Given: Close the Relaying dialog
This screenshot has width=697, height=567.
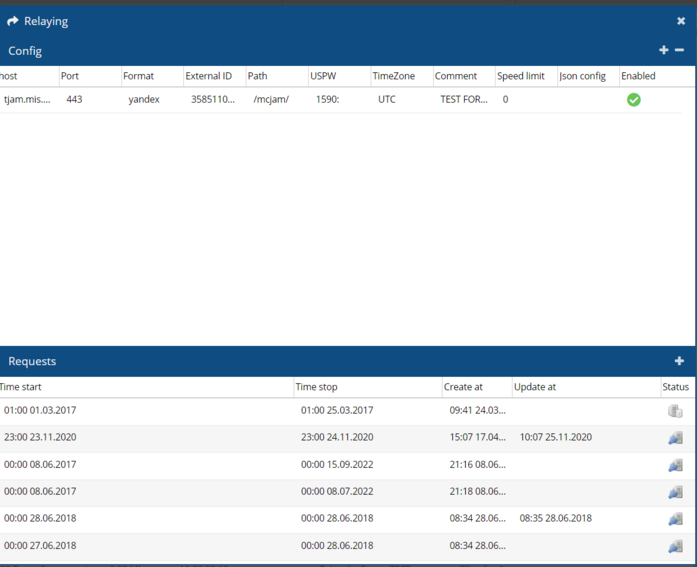Looking at the screenshot, I should [681, 21].
